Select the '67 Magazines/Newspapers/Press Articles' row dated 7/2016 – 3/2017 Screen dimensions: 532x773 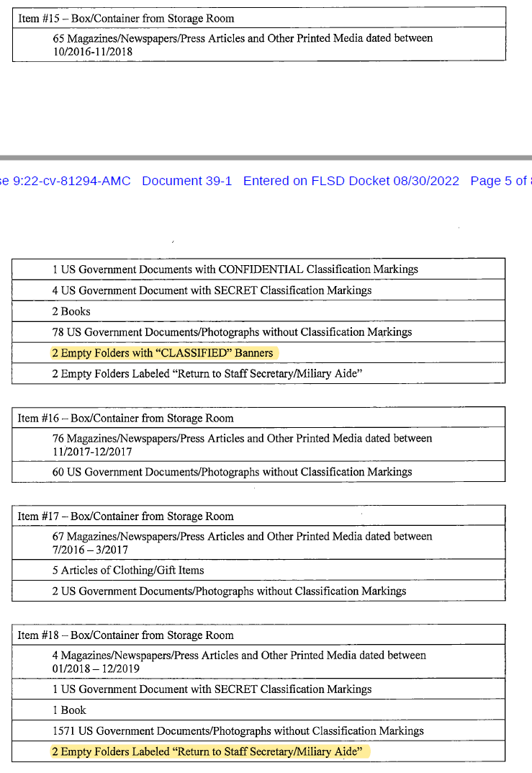[258, 542]
